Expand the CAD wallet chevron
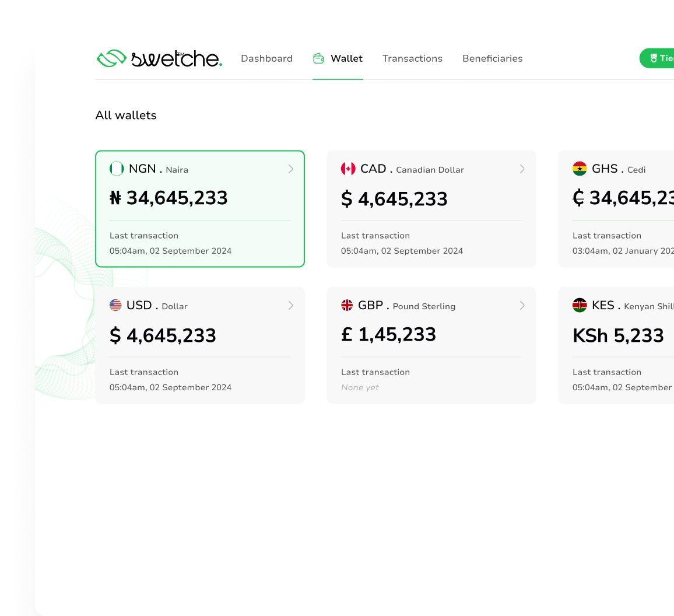Screen dimensions: 674x616 point(522,169)
